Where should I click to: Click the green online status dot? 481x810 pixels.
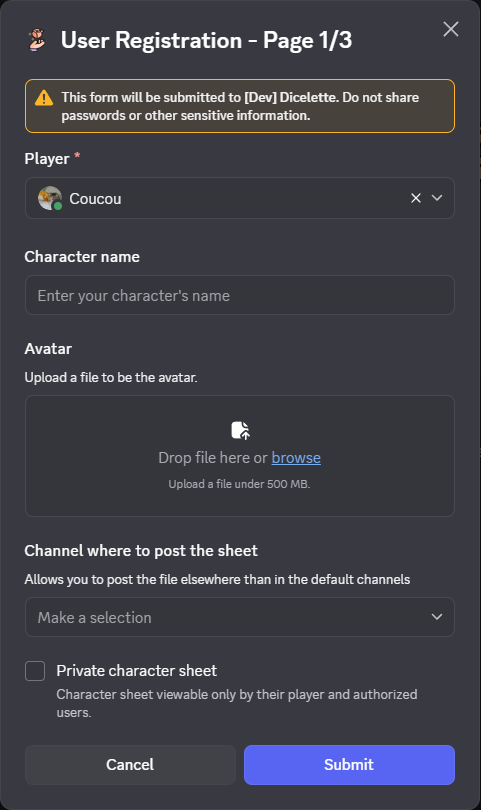pos(58,206)
